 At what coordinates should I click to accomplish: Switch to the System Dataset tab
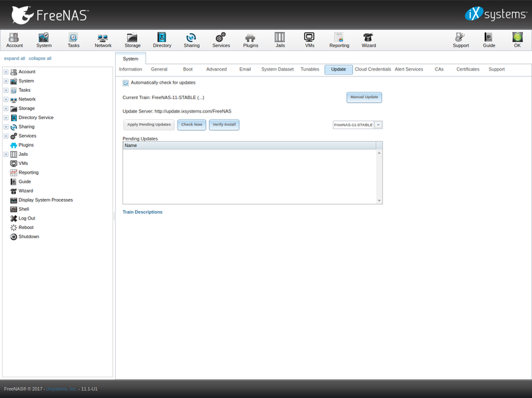pyautogui.click(x=277, y=69)
